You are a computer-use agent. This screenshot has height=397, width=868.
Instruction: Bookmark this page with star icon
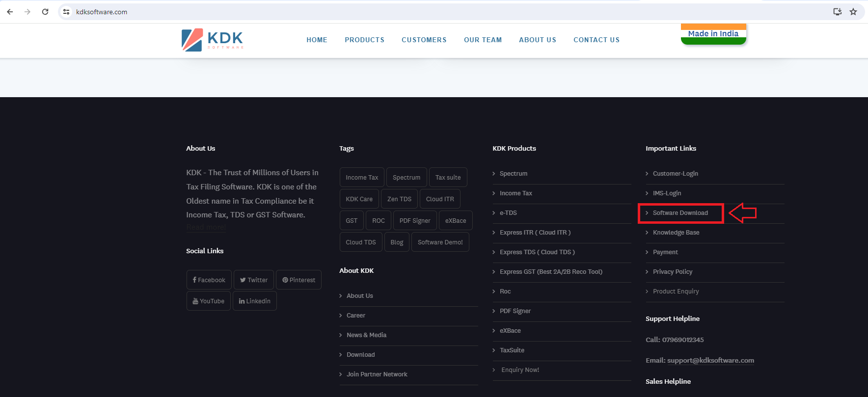(x=853, y=12)
